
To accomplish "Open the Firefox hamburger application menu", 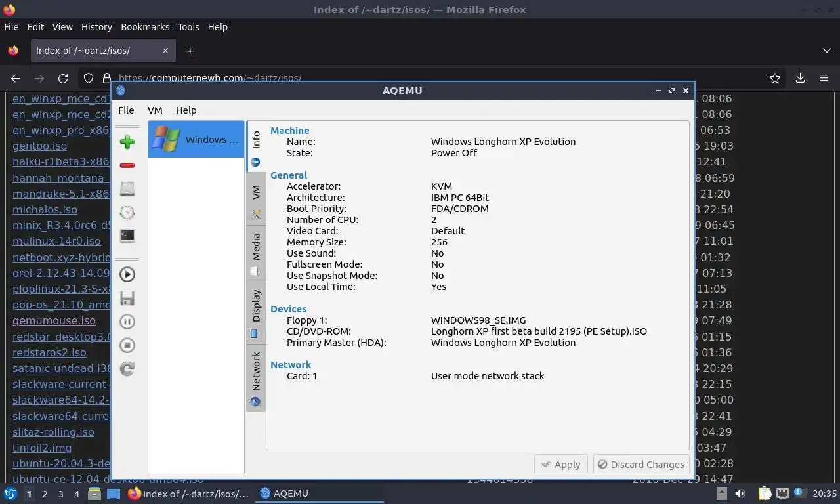I will [x=824, y=78].
